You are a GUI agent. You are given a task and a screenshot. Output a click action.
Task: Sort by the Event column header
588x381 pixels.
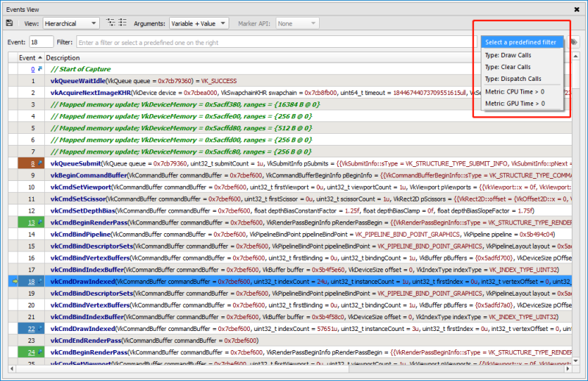click(x=31, y=58)
